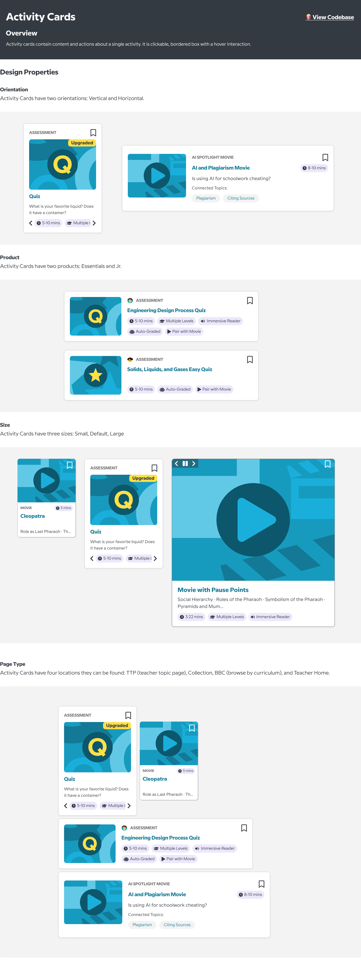
Task: Select the 5-10 mins chip on the Orientation Quiz card
Action: [48, 223]
